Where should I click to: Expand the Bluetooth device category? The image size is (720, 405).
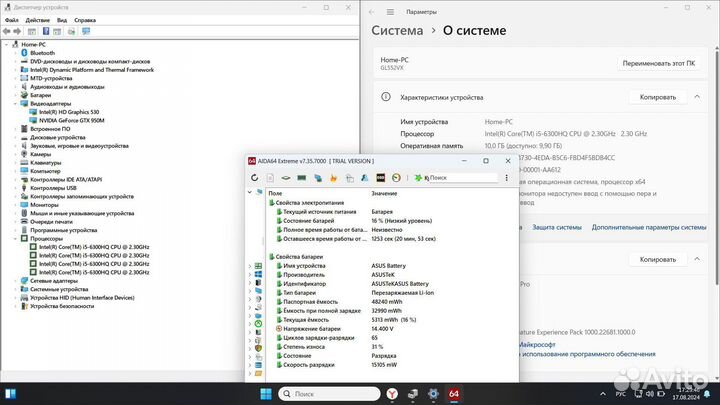pos(15,52)
